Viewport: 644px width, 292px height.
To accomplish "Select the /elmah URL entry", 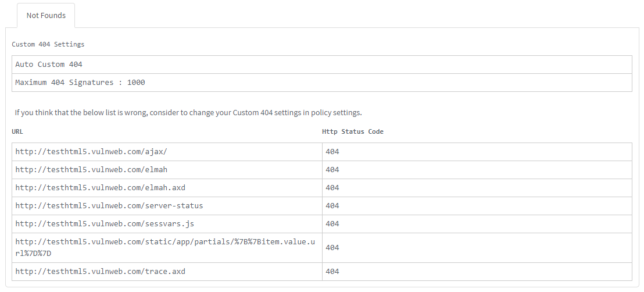I will pos(91,170).
